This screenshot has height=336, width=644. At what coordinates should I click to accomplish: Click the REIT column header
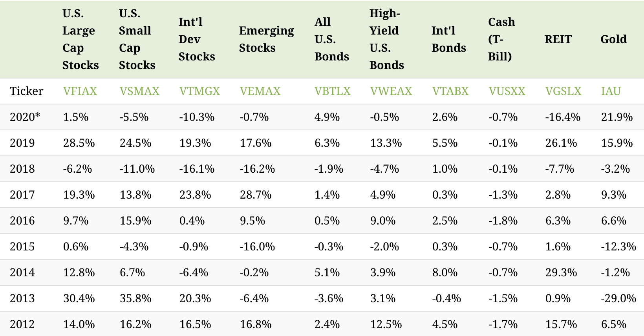[x=558, y=39]
